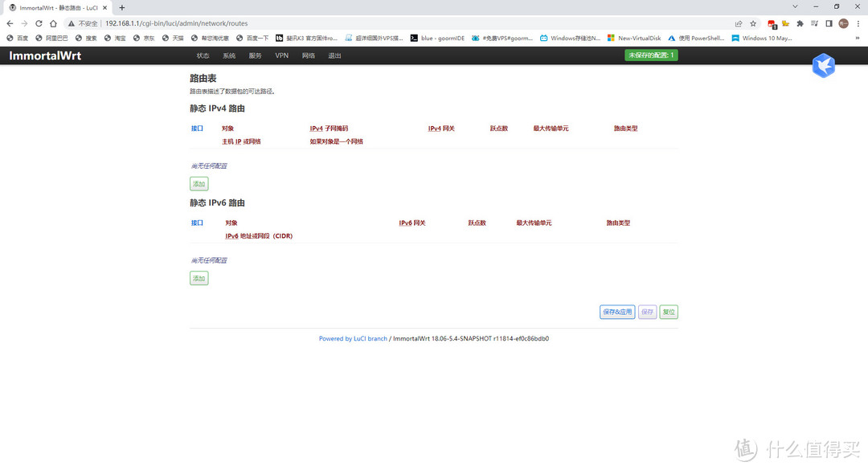Image resolution: width=868 pixels, height=470 pixels.
Task: Open the Chrome profile avatar
Action: [843, 23]
